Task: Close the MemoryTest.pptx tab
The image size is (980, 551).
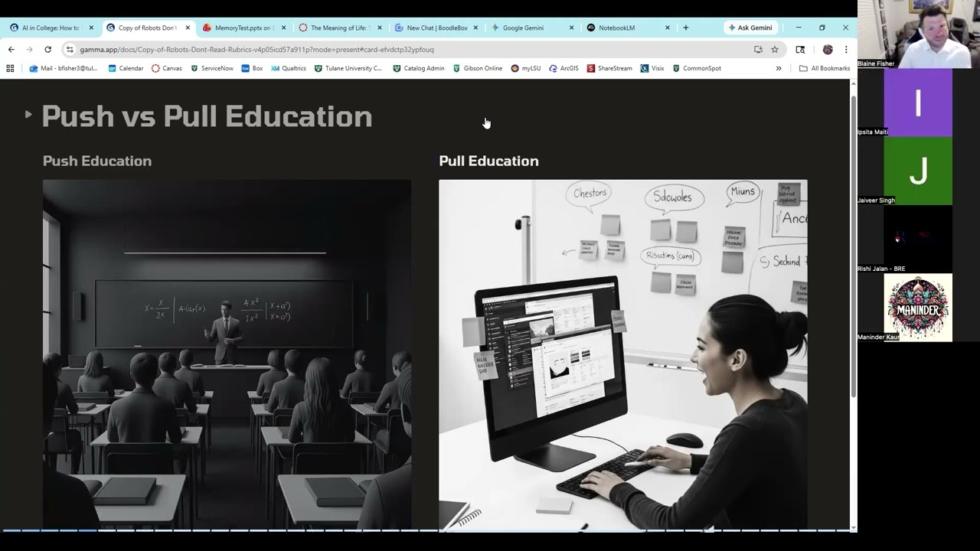Action: point(283,28)
